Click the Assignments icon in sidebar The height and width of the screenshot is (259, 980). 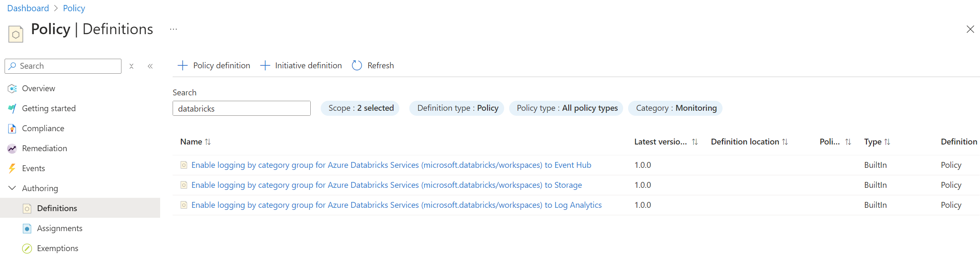tap(27, 228)
